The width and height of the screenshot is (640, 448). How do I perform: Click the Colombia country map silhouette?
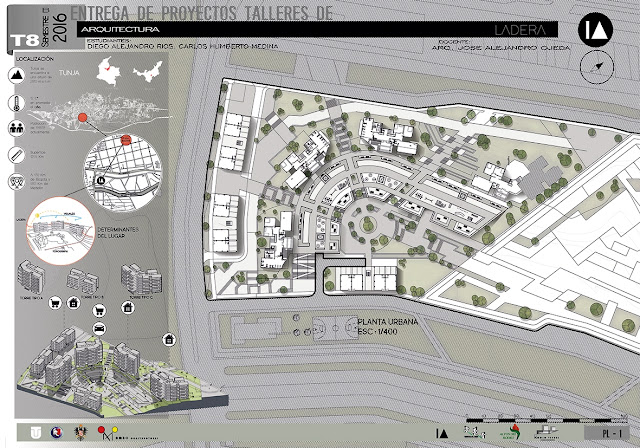click(x=109, y=71)
